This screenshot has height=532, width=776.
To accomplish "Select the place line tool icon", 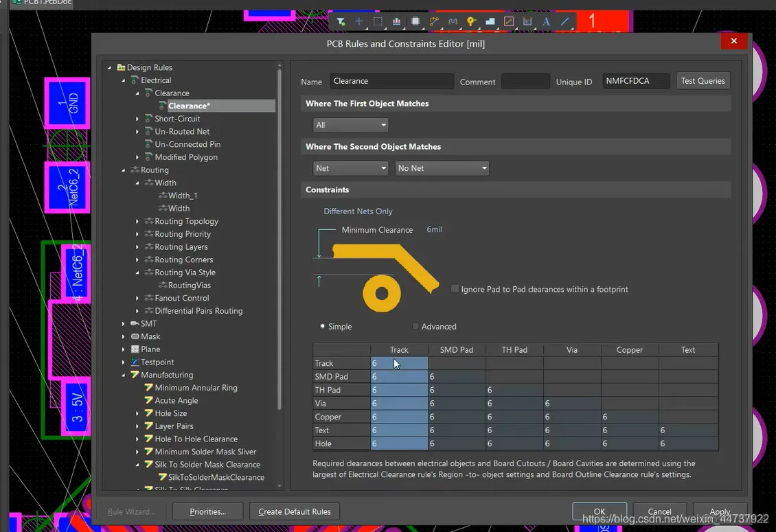I will click(564, 21).
